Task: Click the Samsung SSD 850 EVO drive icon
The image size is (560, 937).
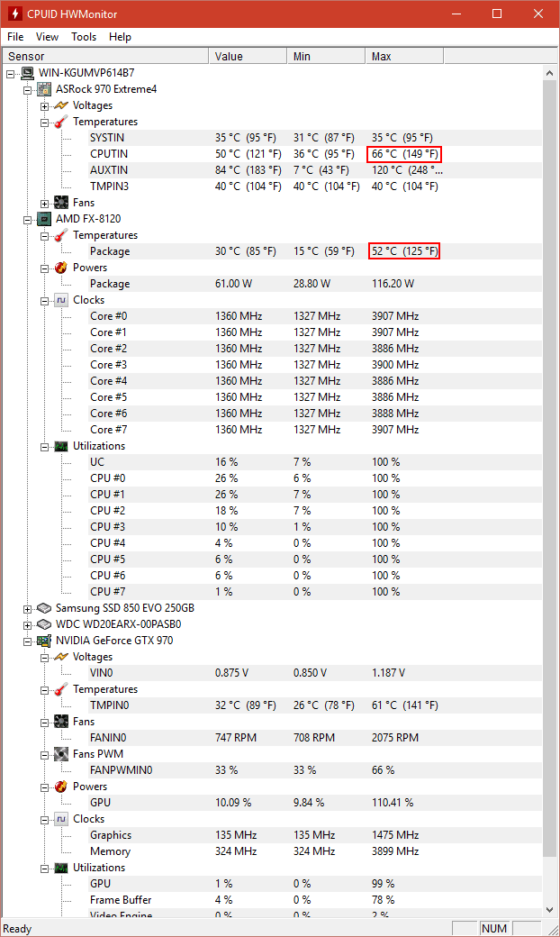Action: [x=44, y=608]
